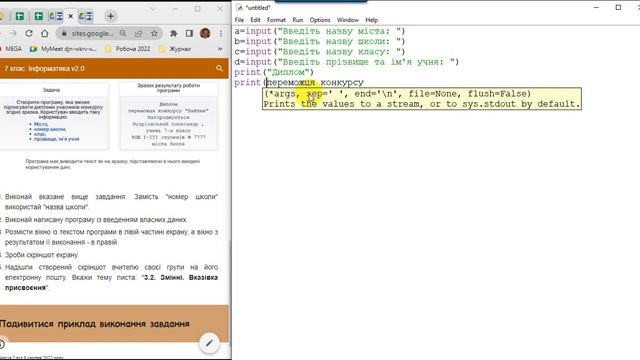This screenshot has width=640, height=360.
Task: Open the MyMeet bookmark
Action: coord(63,49)
